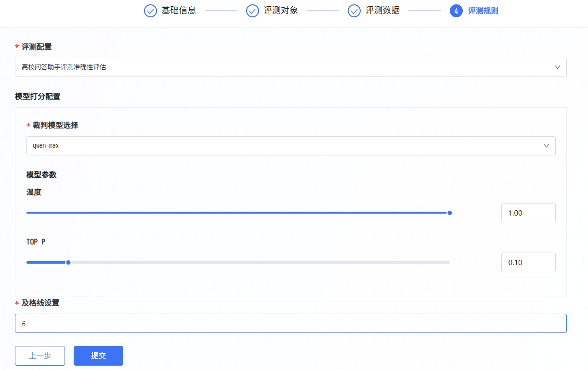Click the 评测配置 label
The width and height of the screenshot is (588, 370).
coord(37,47)
